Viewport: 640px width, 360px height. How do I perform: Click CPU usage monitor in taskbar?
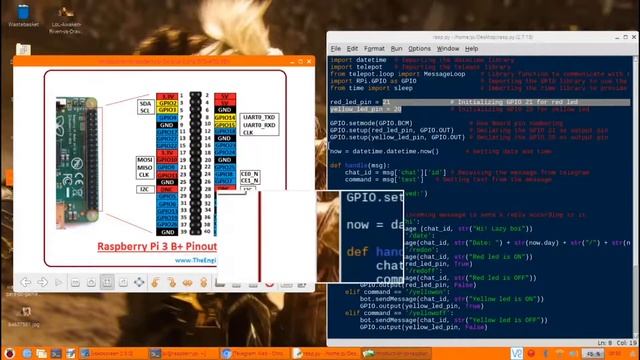point(593,353)
